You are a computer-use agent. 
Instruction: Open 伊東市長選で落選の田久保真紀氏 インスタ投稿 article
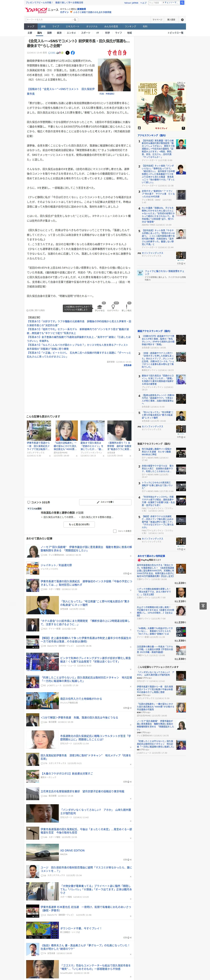pyautogui.click(x=86, y=583)
